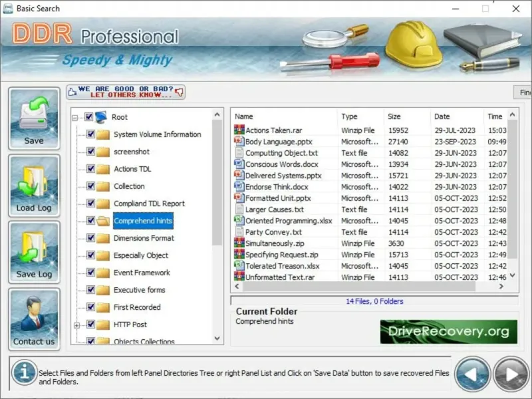Click Oriented Programming.xlsx file icon
Viewport: 532px width, 399px height.
pyautogui.click(x=239, y=221)
